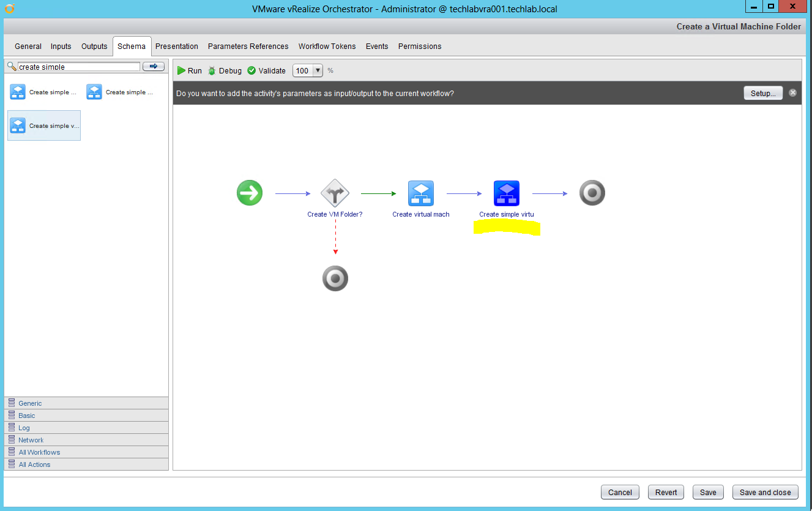Screen dimensions: 812x511
Task: Click the Revert button
Action: pyautogui.click(x=666, y=492)
